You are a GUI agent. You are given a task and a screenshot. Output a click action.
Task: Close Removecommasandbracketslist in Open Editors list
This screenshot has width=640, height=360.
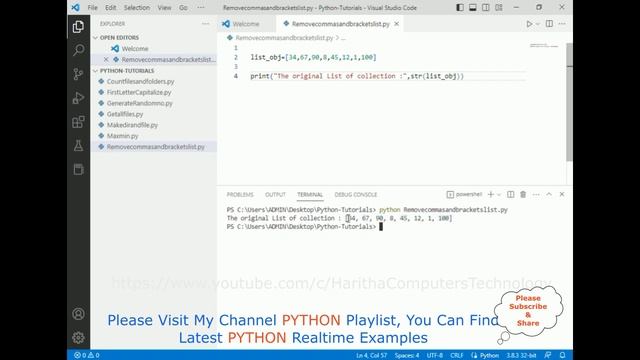(106, 60)
